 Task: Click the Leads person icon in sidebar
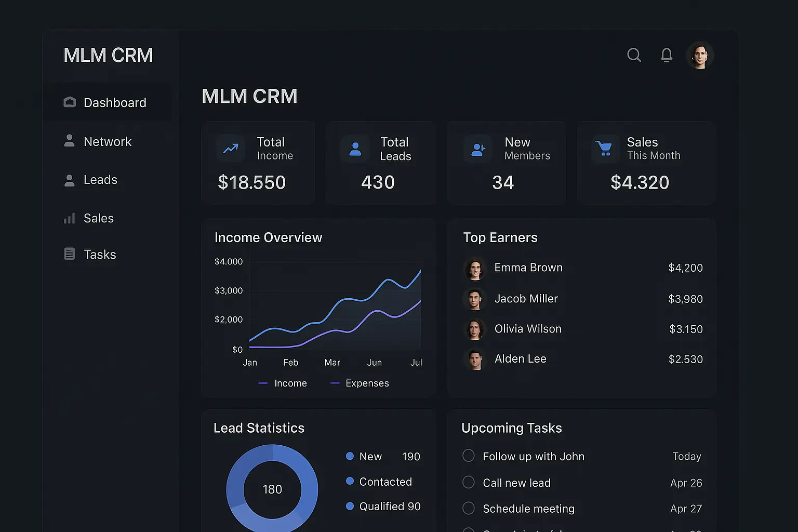pyautogui.click(x=69, y=180)
